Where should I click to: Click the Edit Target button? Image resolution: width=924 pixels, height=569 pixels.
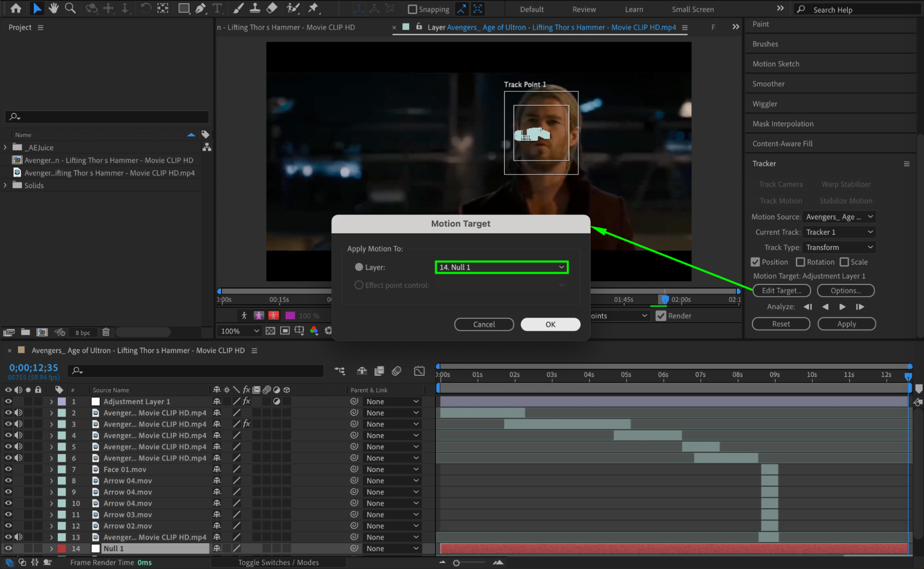tap(781, 291)
